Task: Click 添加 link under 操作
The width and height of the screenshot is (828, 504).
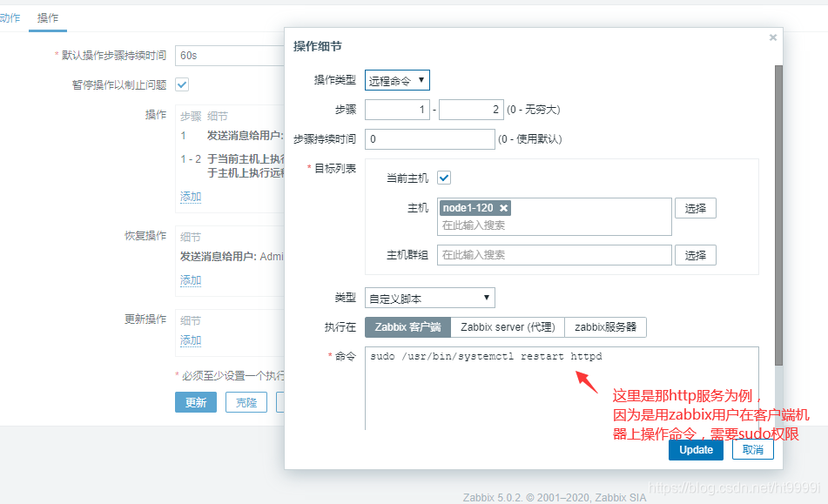Action: [x=191, y=197]
